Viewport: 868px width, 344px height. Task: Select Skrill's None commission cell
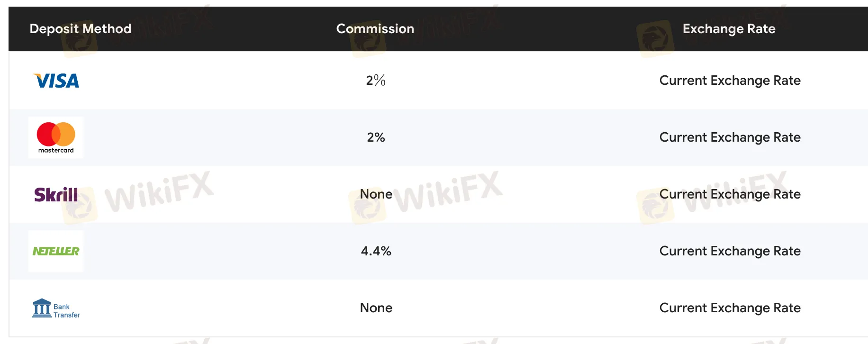(x=376, y=194)
